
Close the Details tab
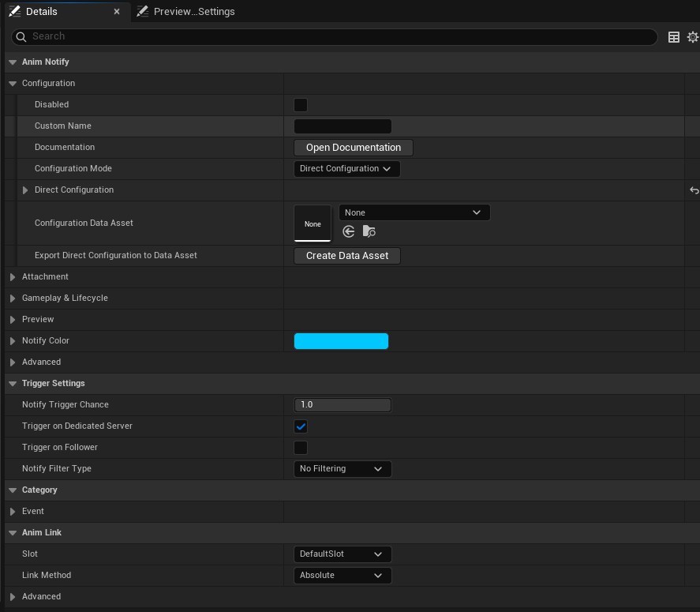(117, 12)
